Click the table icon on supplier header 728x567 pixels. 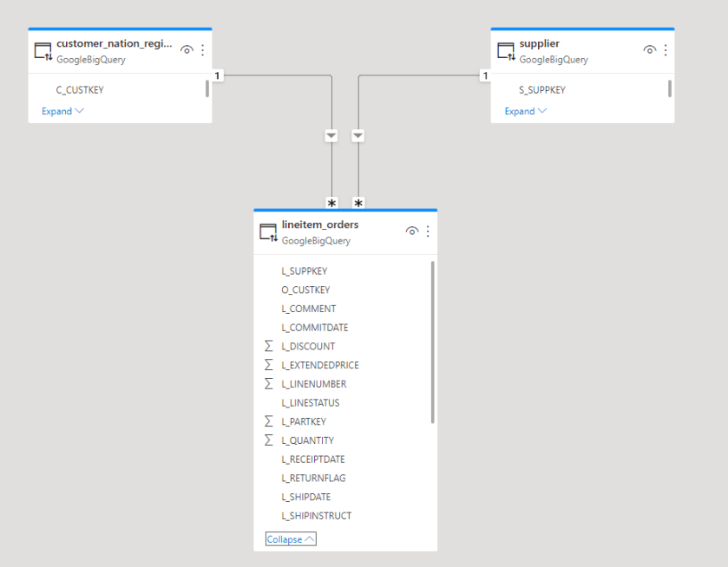pos(504,50)
